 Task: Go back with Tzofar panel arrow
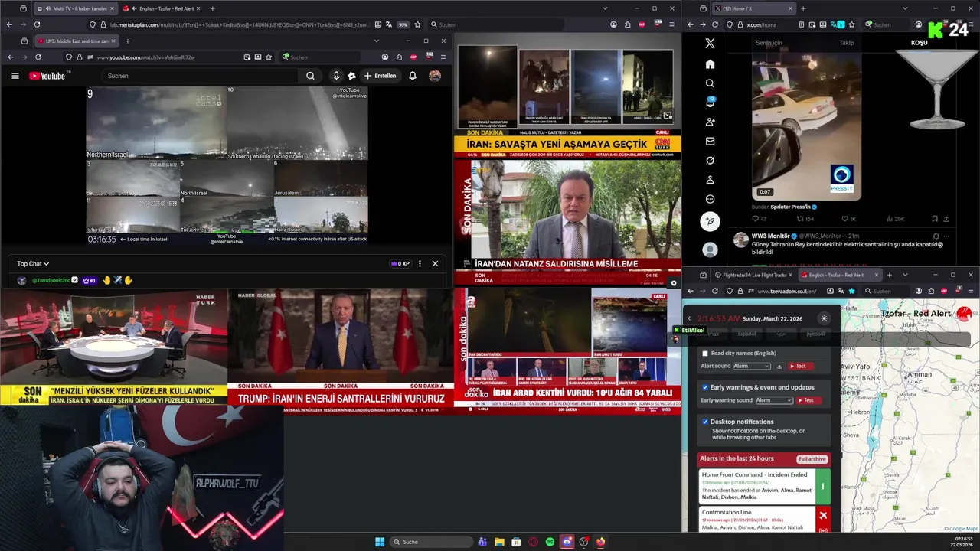688,318
